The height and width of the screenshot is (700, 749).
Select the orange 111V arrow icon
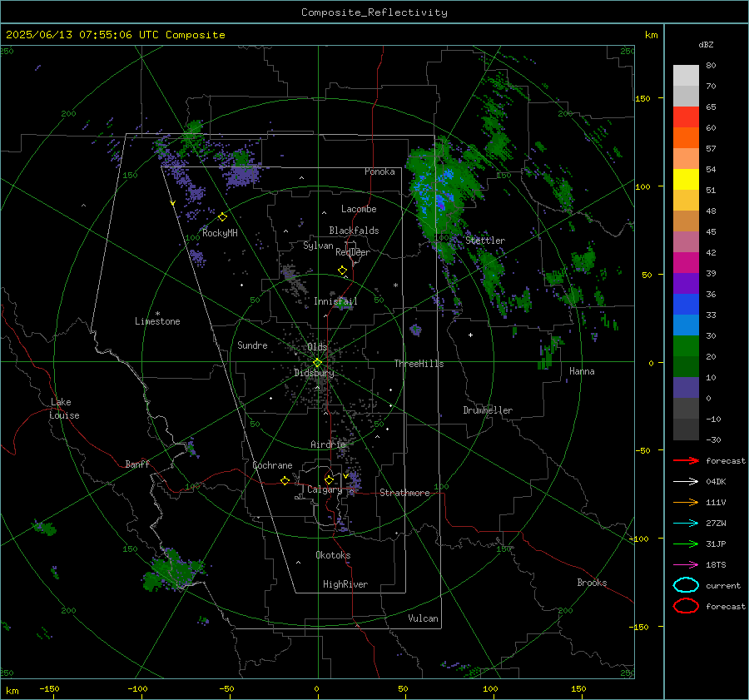coord(686,502)
